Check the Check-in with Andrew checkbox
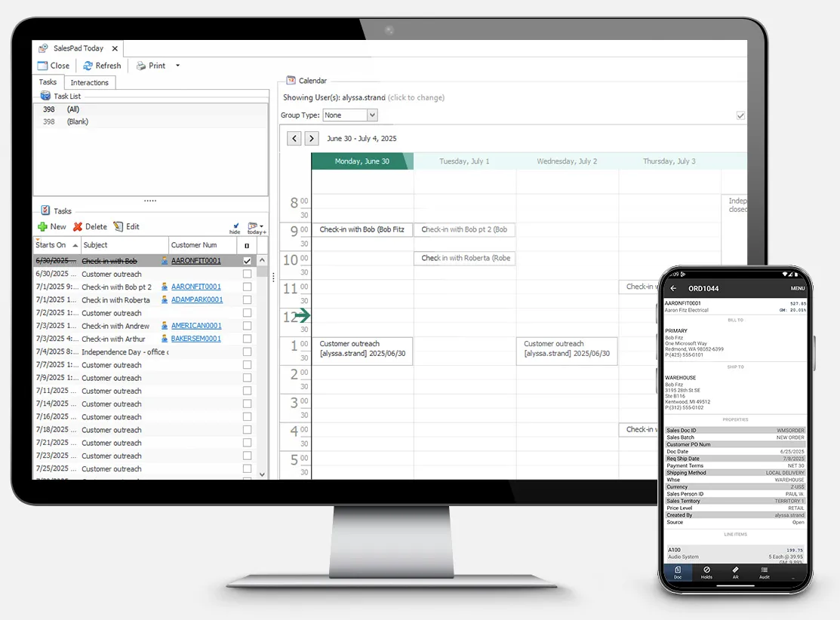This screenshot has width=840, height=620. click(247, 326)
